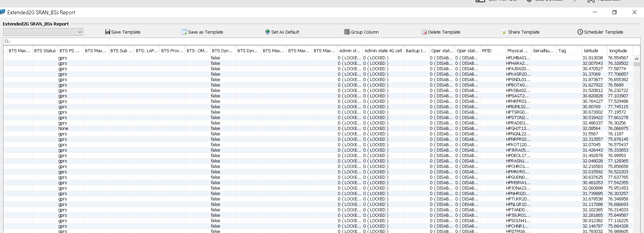Viewport: 644px width, 233px height.
Task: Select the cell with latitude 31.913038
Action: (x=593, y=58)
